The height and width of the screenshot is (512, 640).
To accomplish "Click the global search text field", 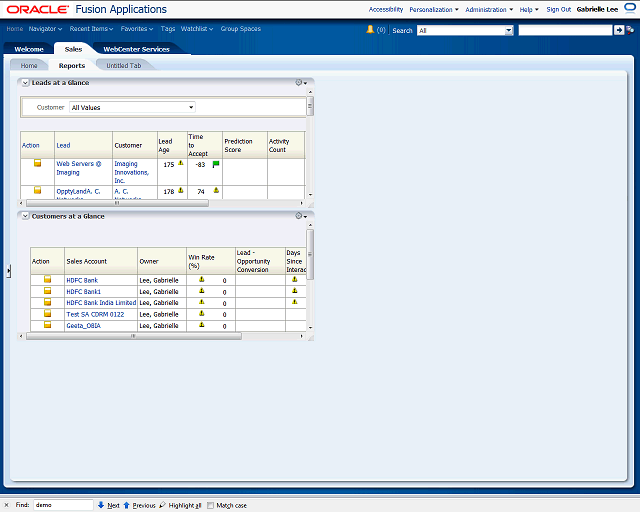I will click(565, 30).
